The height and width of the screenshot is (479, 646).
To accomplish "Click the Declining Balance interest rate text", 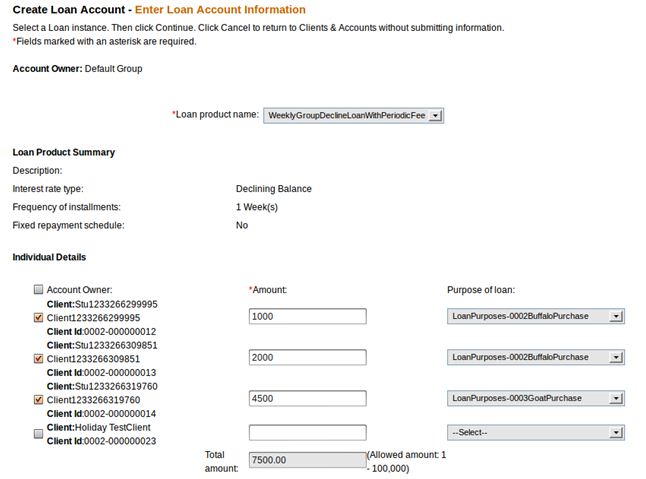I will tap(273, 189).
